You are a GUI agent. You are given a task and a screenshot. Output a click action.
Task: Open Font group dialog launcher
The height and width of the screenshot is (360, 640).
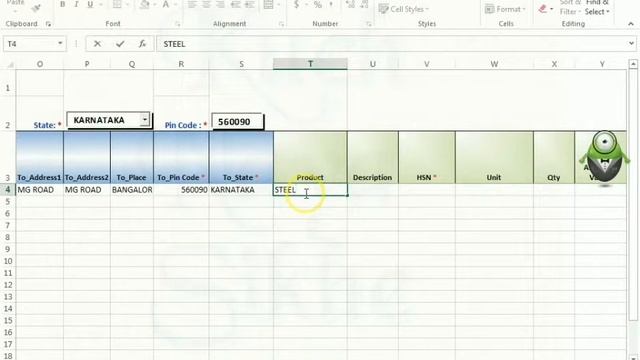point(178,24)
